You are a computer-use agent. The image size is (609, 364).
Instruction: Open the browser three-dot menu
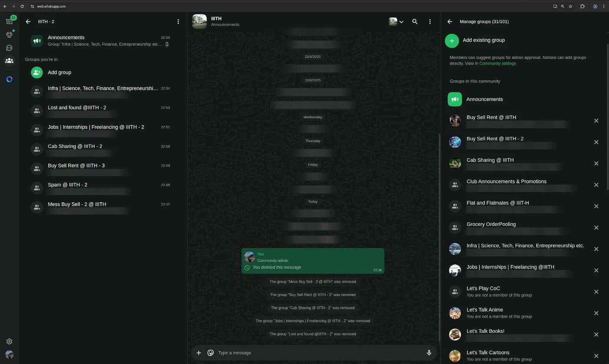tap(604, 6)
